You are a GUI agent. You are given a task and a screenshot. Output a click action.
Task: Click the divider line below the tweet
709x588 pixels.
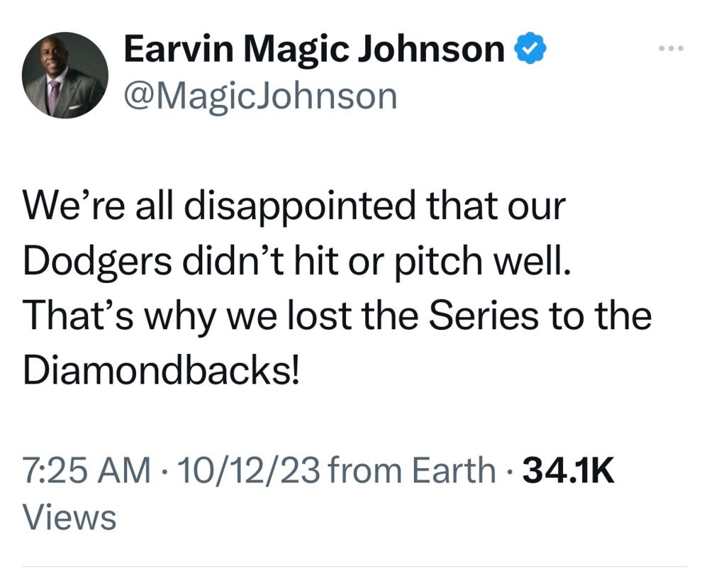[354, 567]
